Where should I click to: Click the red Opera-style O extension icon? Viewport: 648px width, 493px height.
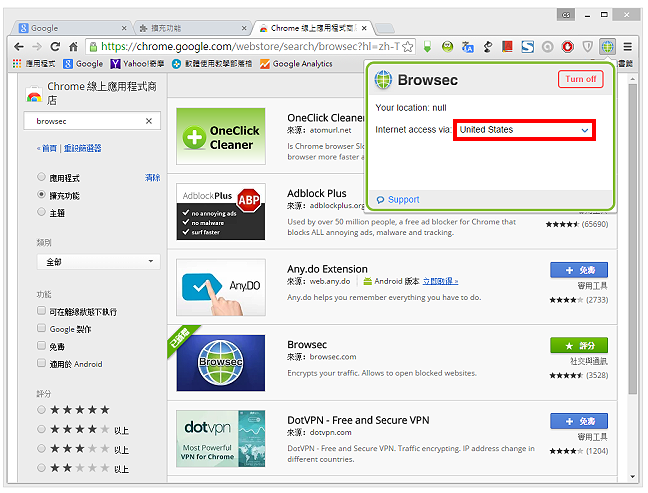point(567,47)
